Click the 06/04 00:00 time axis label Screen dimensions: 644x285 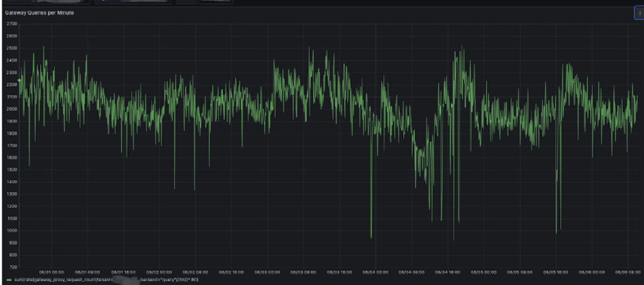pos(375,272)
